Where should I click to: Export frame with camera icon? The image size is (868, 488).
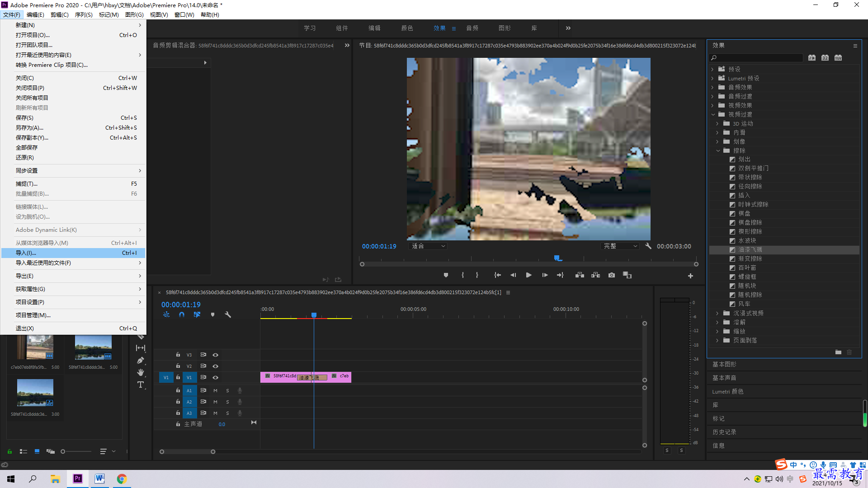[612, 275]
